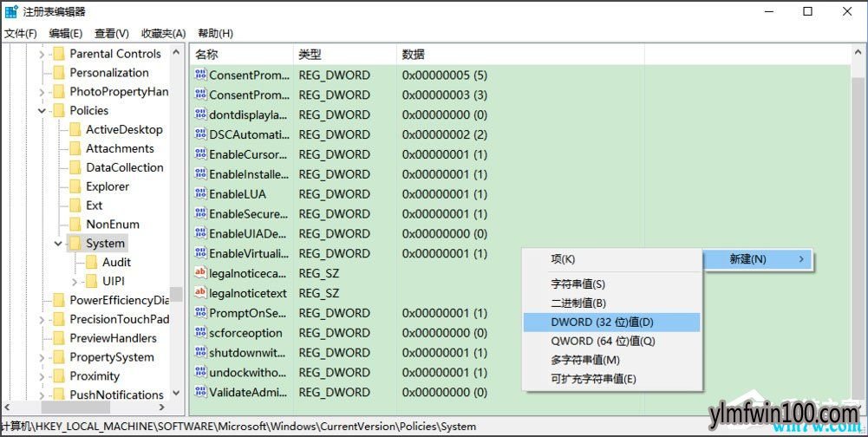Click the UIPI folder icon
Image resolution: width=868 pixels, height=437 pixels.
click(x=91, y=282)
